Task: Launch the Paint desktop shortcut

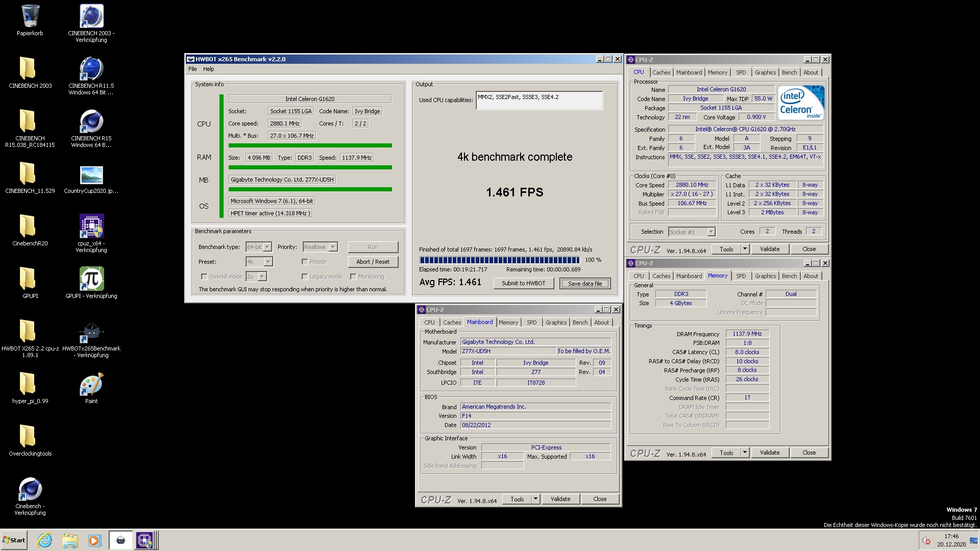Action: click(91, 388)
